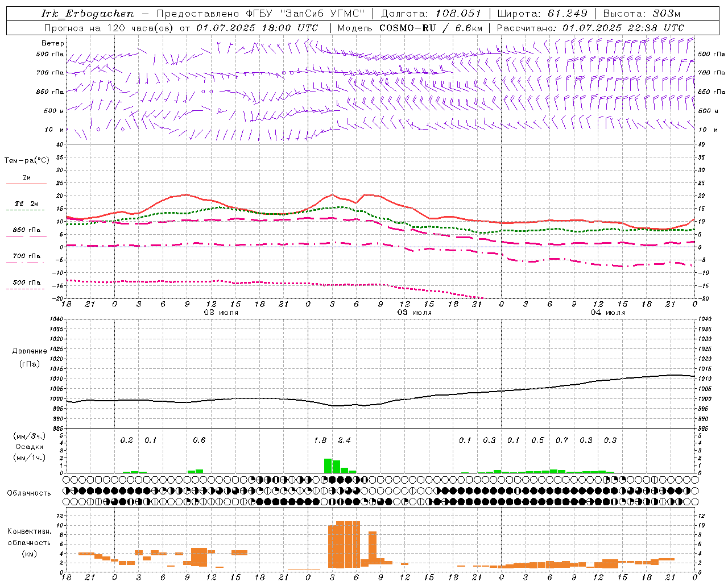Image resolution: width=728 pixels, height=582 pixels.
Task: Click the 03 июля date label
Action: point(415,313)
